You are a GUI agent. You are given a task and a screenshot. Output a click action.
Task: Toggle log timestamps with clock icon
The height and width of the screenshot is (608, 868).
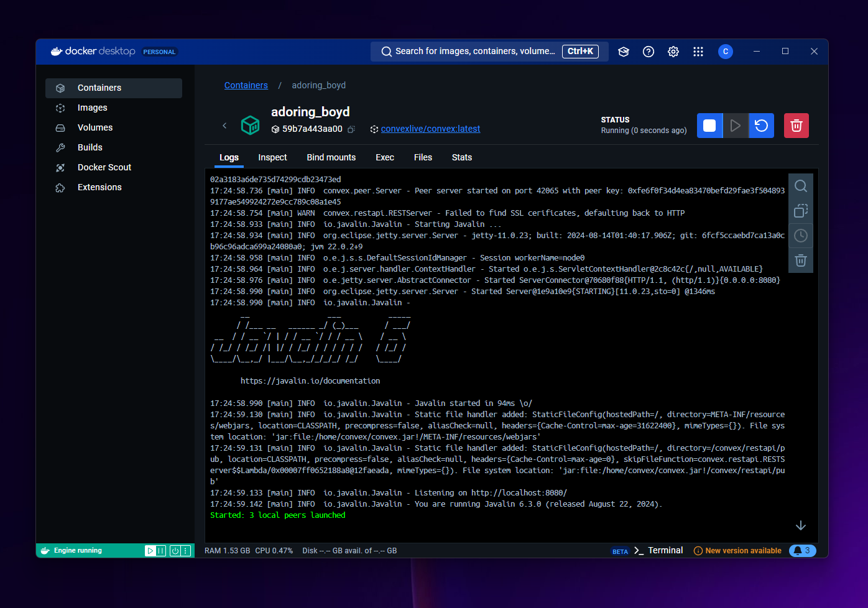click(x=801, y=236)
